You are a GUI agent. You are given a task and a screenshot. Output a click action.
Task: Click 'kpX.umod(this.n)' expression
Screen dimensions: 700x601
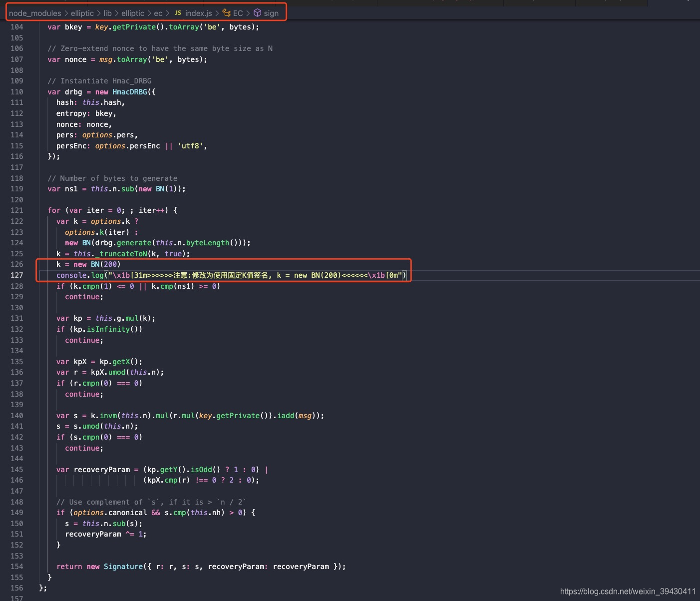125,372
